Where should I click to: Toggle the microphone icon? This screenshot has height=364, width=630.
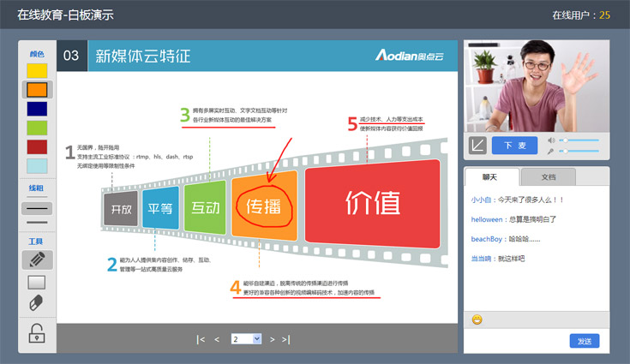[550, 151]
